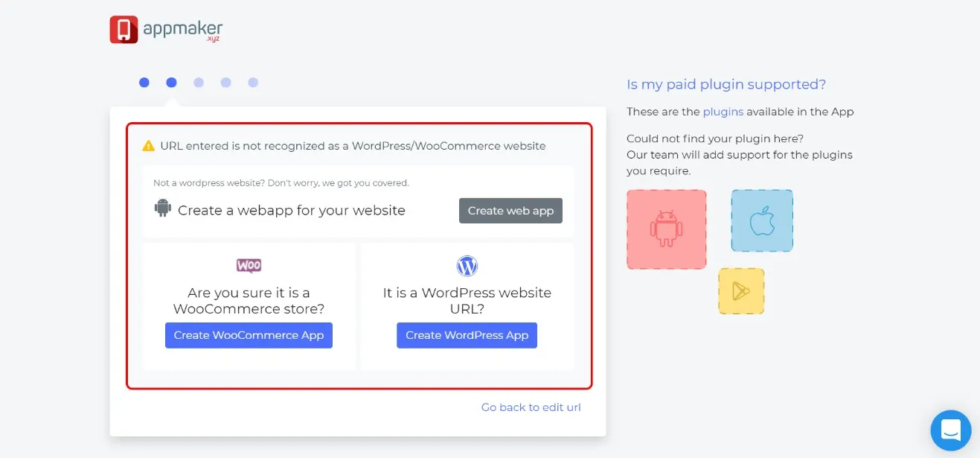The width and height of the screenshot is (980, 458).
Task: Click Create WordPress App button
Action: click(467, 335)
